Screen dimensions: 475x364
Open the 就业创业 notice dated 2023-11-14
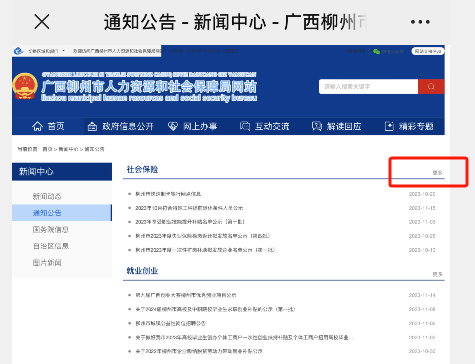pyautogui.click(x=186, y=295)
